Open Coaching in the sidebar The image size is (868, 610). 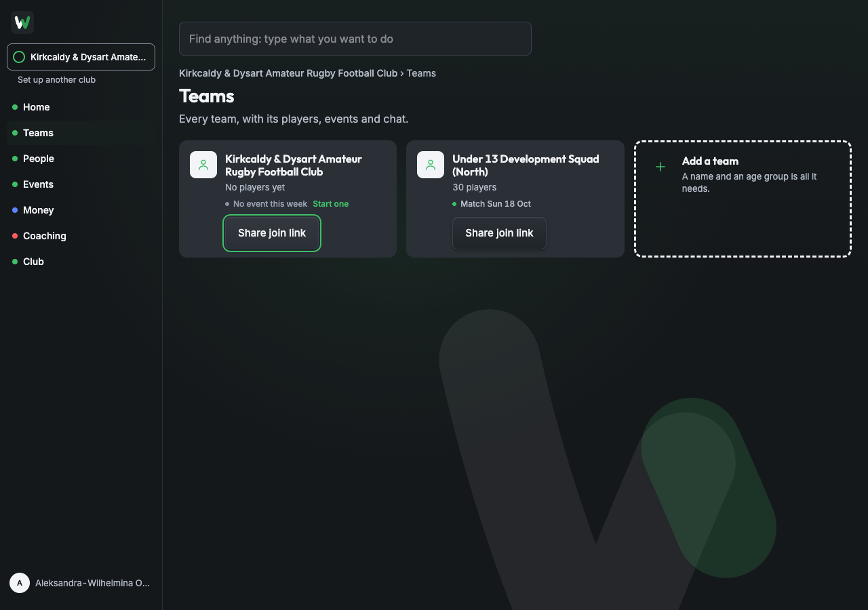[81, 236]
